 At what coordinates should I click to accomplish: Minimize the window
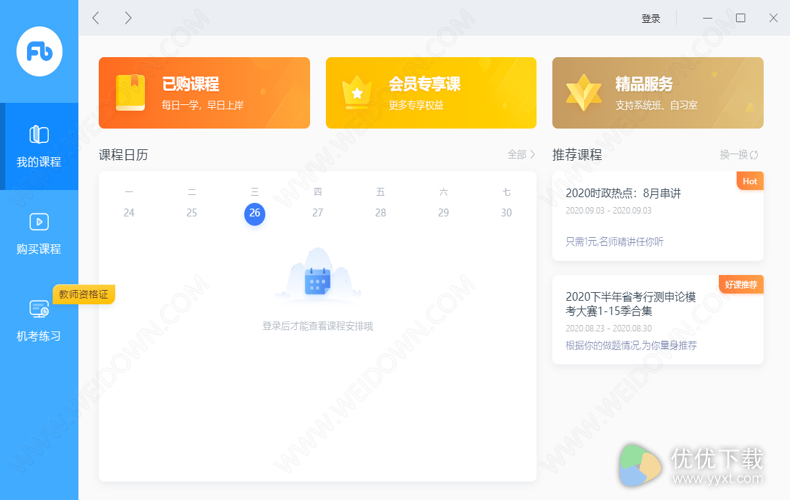pos(707,18)
